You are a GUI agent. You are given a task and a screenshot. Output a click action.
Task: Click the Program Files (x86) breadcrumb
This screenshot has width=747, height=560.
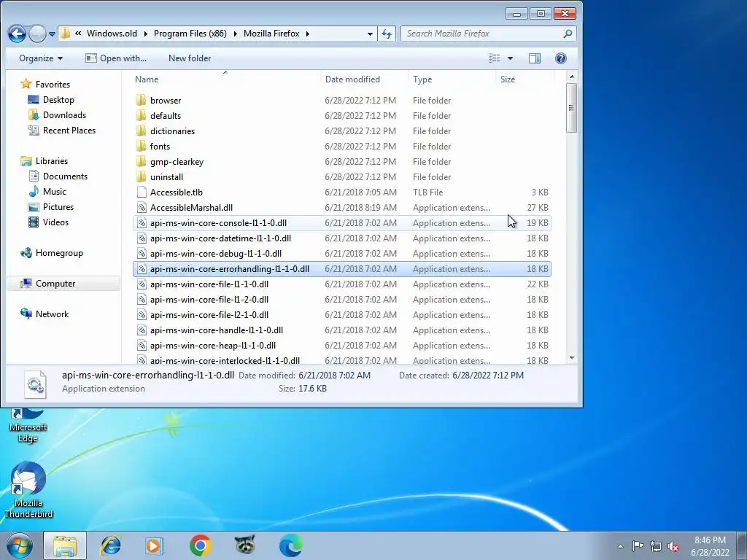coord(190,34)
